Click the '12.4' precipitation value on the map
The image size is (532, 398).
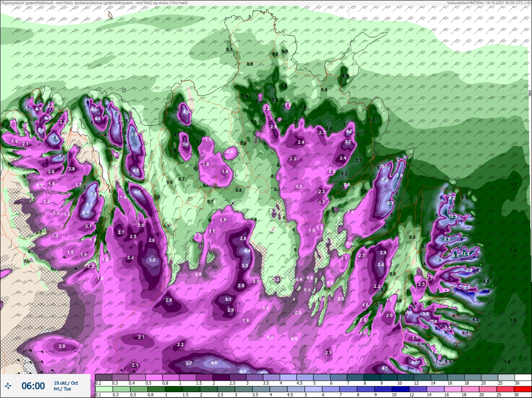[x=465, y=254]
